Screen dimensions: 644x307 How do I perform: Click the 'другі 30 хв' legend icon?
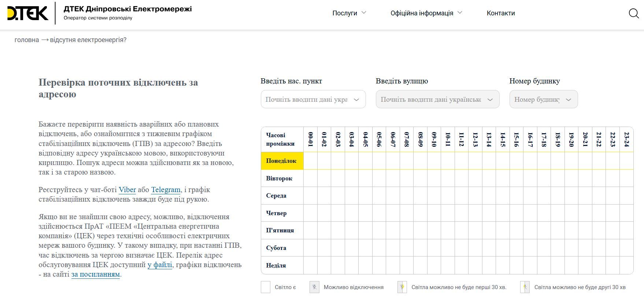coord(525,287)
